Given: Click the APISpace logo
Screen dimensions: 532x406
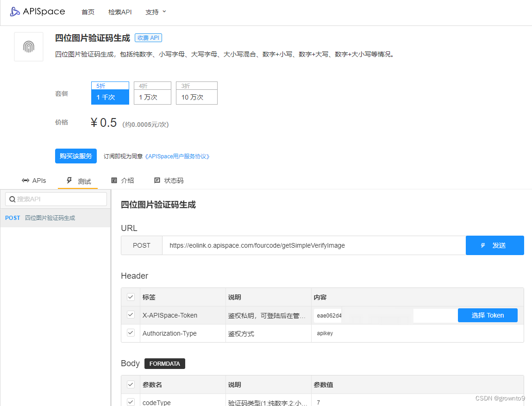Looking at the screenshot, I should click(38, 12).
